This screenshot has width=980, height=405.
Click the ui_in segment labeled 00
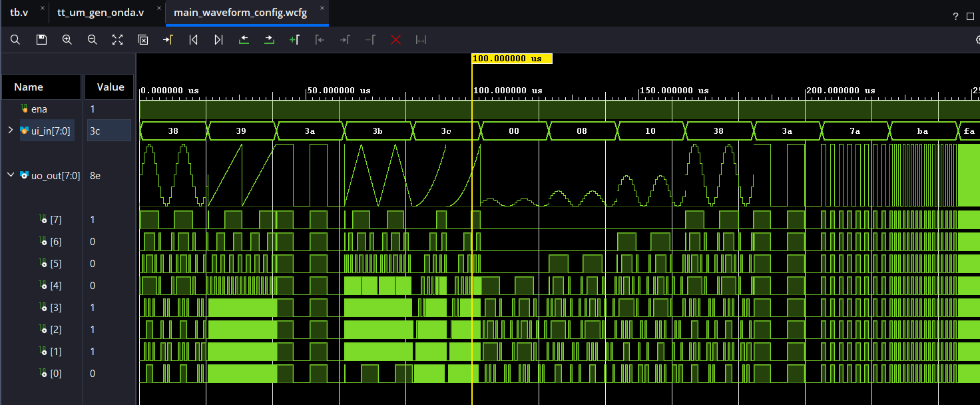click(514, 131)
